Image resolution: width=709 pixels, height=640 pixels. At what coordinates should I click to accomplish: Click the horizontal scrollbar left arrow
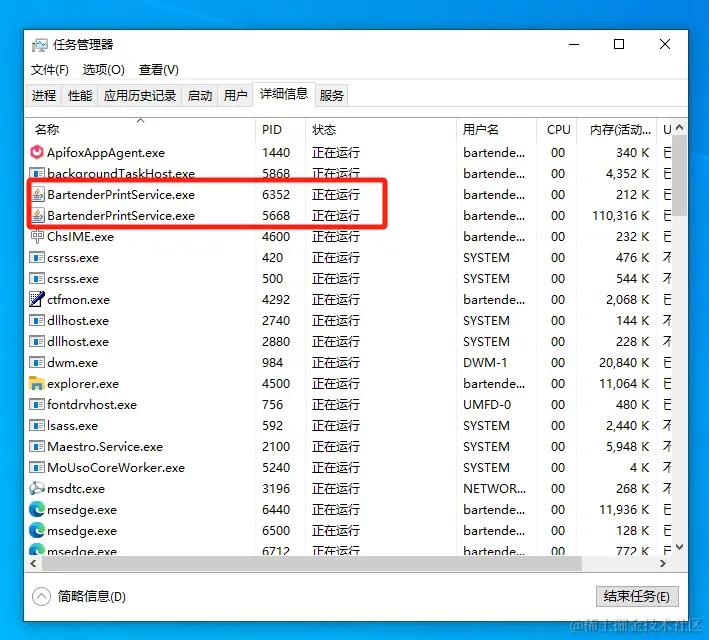point(33,564)
